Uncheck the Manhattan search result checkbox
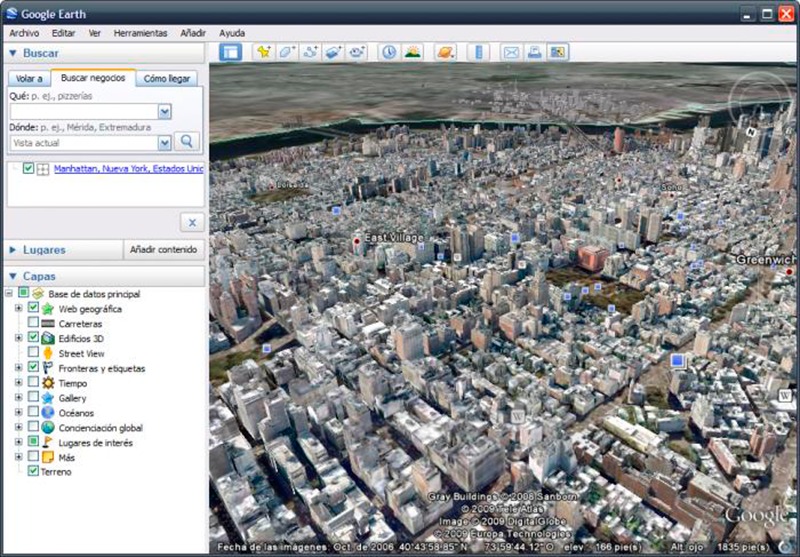The image size is (800, 557). click(x=29, y=168)
